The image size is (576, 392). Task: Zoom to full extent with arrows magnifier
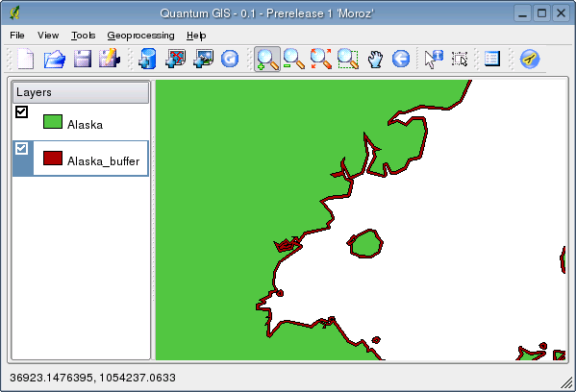coord(321,59)
